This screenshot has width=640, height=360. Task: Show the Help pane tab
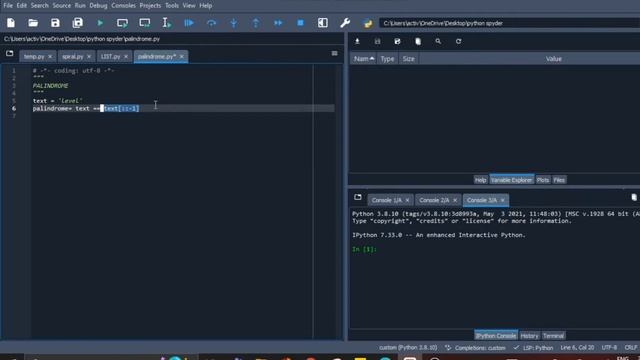[480, 180]
